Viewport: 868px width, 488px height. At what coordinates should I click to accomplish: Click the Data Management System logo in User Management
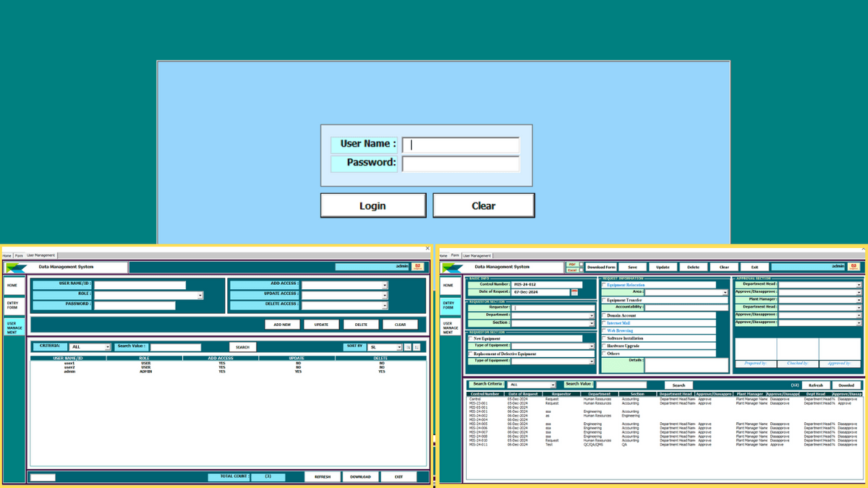(16, 267)
